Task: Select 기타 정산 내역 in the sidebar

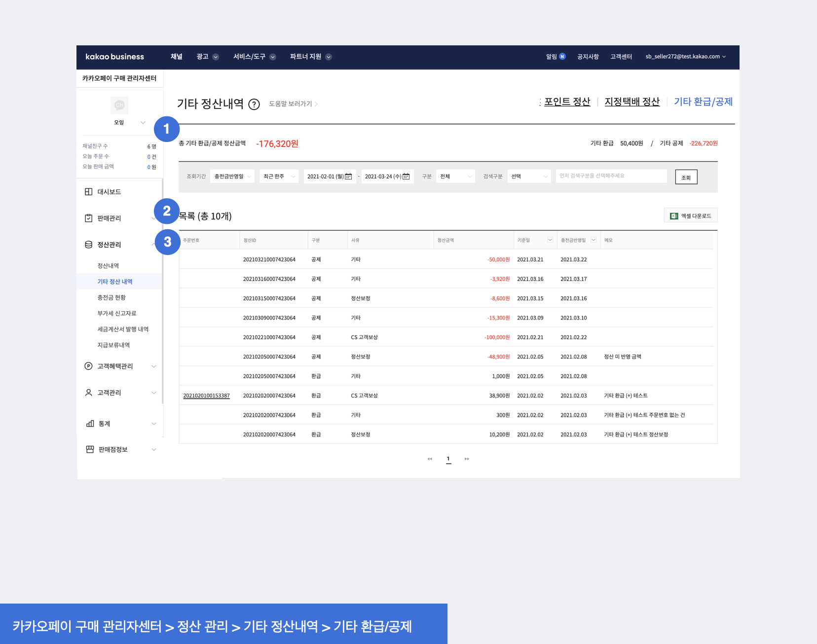Action: (115, 282)
